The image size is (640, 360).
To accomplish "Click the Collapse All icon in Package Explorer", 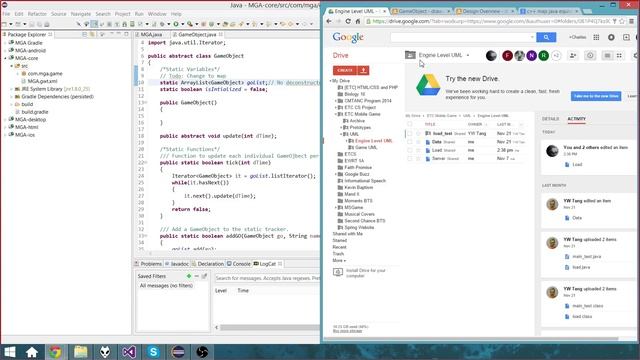I will [x=84, y=35].
